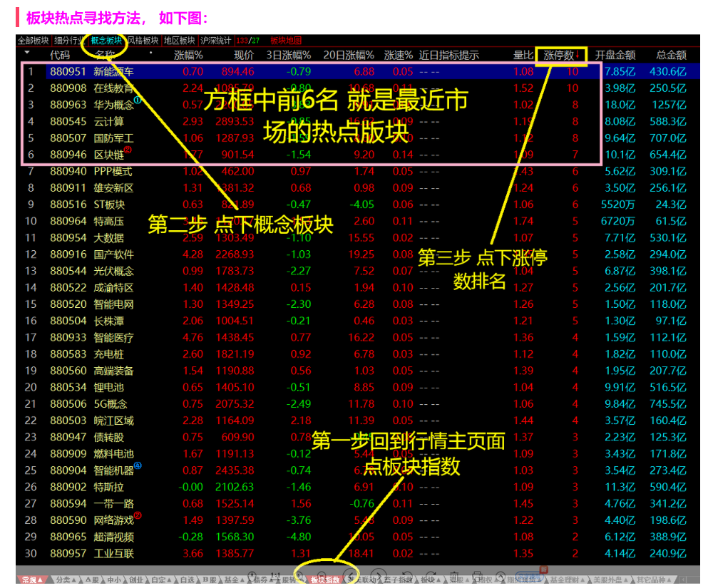Sort by 总金额 column header
The height and width of the screenshot is (588, 718).
(671, 55)
